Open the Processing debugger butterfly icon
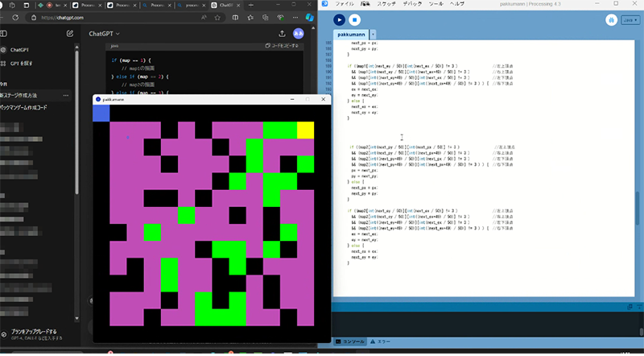 click(x=612, y=20)
